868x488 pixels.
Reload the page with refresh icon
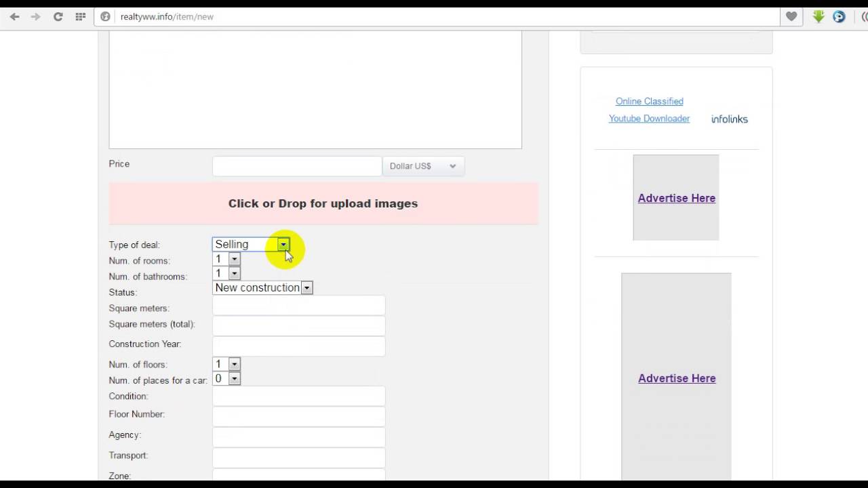point(58,16)
